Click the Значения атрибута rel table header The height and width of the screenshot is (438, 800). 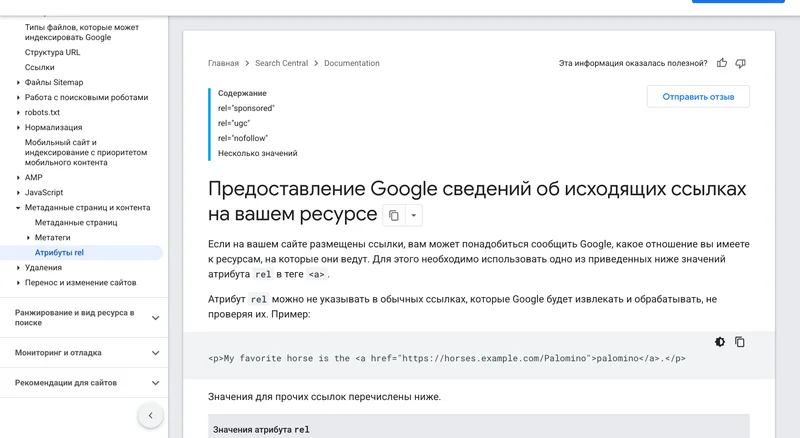click(x=261, y=430)
